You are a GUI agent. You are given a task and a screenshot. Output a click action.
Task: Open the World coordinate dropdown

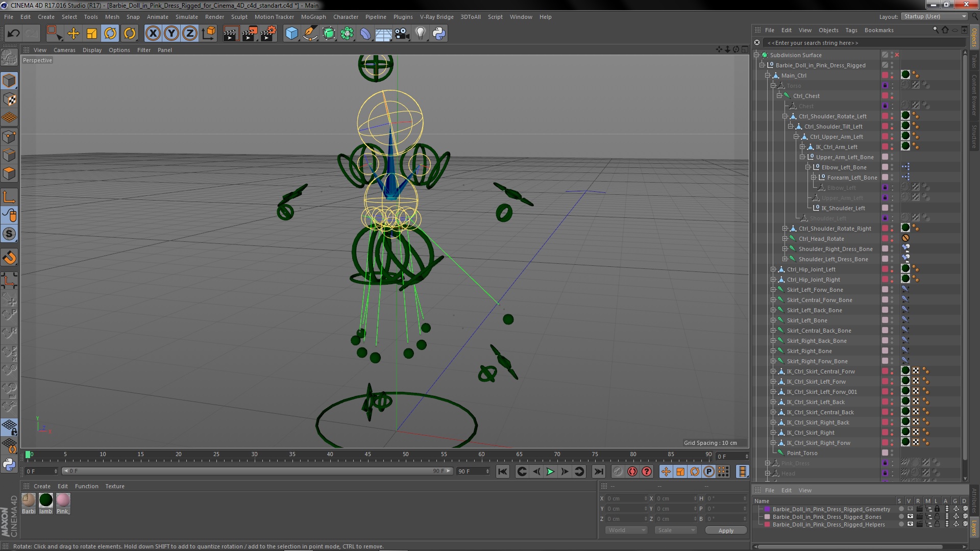(626, 530)
